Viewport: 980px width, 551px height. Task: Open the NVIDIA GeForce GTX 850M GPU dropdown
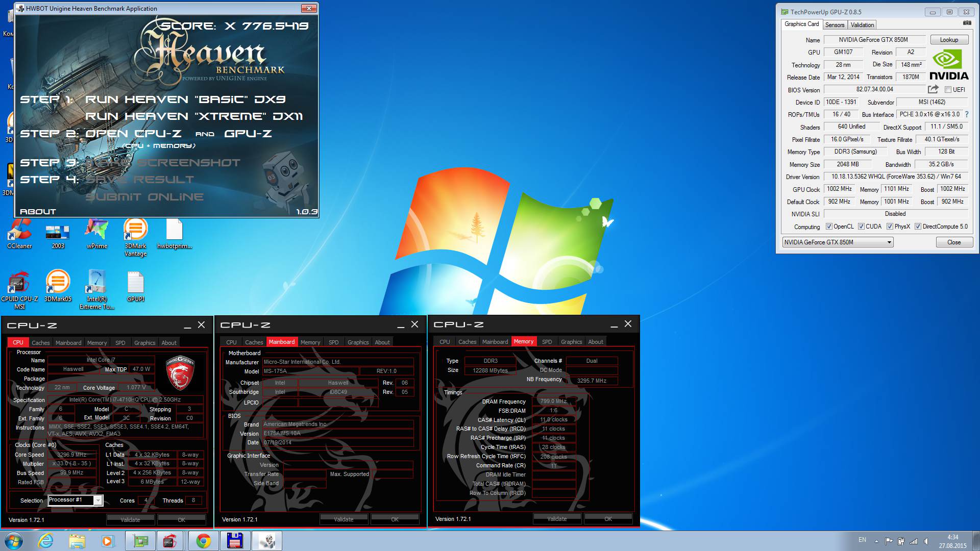tap(838, 242)
